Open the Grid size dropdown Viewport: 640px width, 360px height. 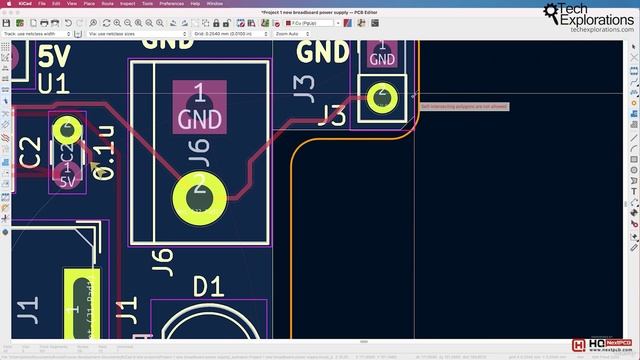(231, 34)
